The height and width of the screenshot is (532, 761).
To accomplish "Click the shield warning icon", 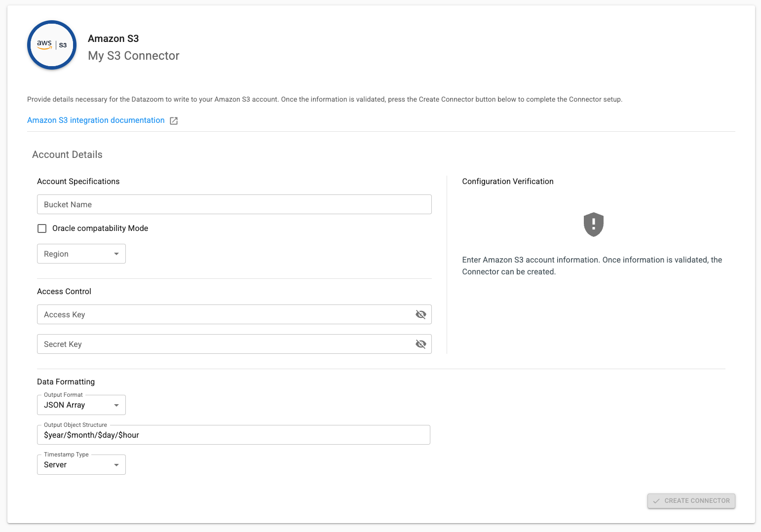I will pos(593,225).
